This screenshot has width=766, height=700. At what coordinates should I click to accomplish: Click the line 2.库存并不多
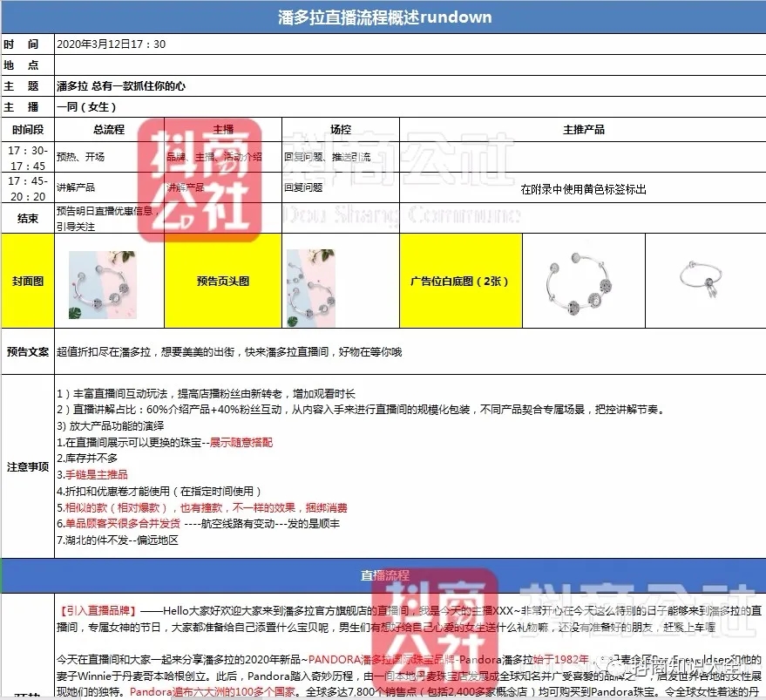(x=87, y=459)
